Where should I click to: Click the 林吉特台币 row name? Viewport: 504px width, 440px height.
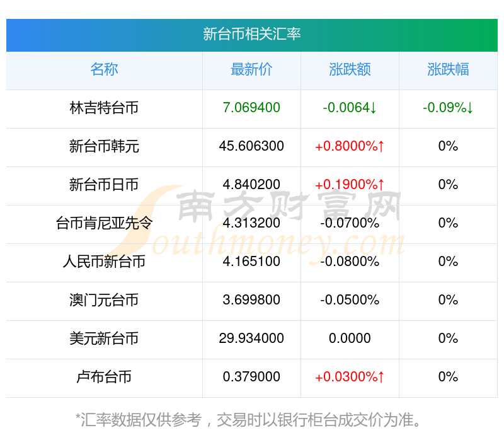pyautogui.click(x=104, y=108)
